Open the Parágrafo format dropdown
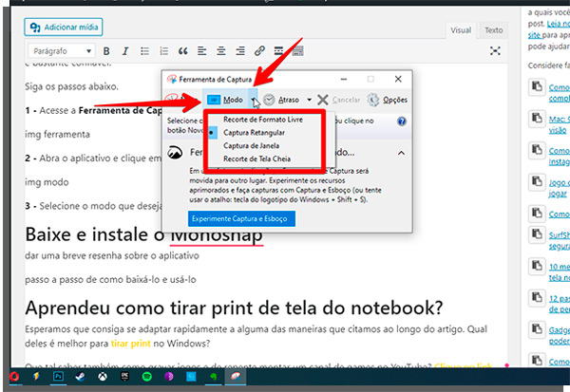 pyautogui.click(x=61, y=51)
